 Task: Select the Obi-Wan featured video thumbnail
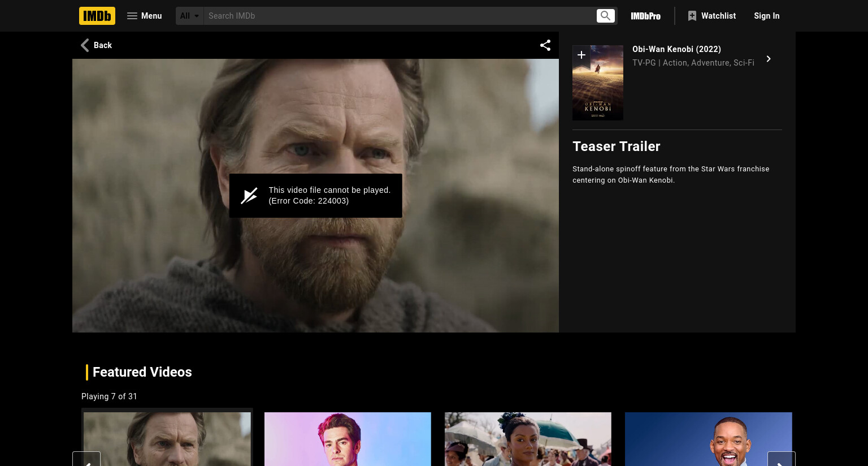167,439
